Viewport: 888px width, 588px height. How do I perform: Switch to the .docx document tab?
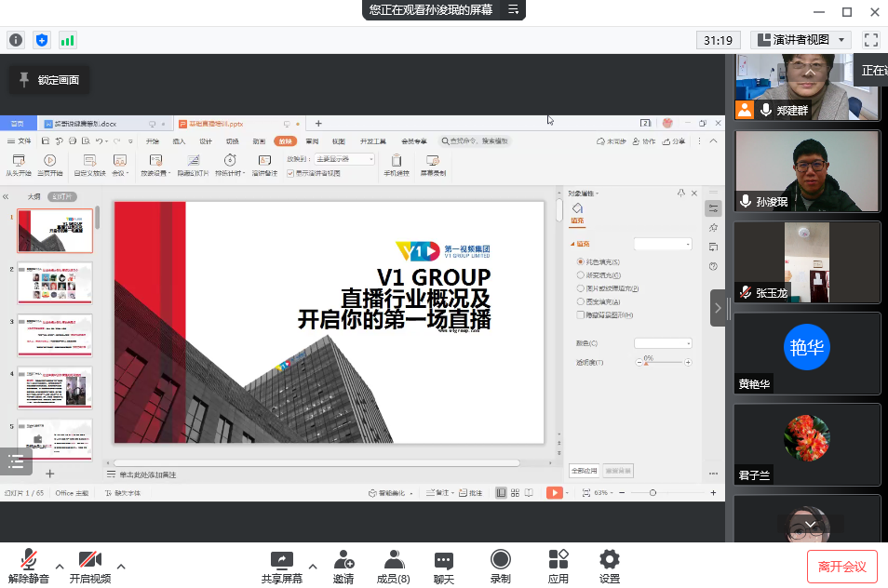[x=86, y=124]
